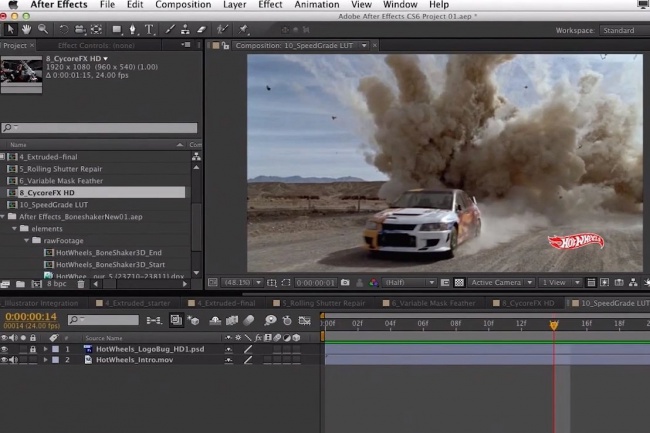
Task: Click the Frame Blending enable icon in timeline
Action: click(x=232, y=320)
